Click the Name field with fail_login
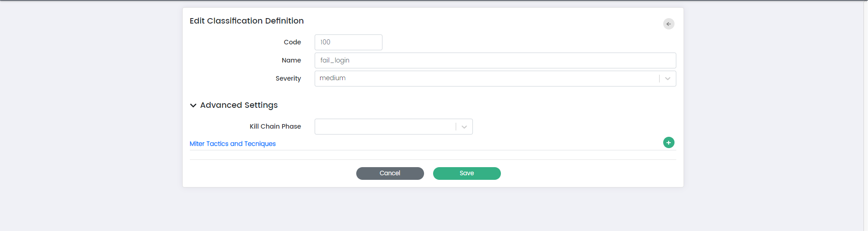Screen dimensions: 868x231 click(495, 60)
